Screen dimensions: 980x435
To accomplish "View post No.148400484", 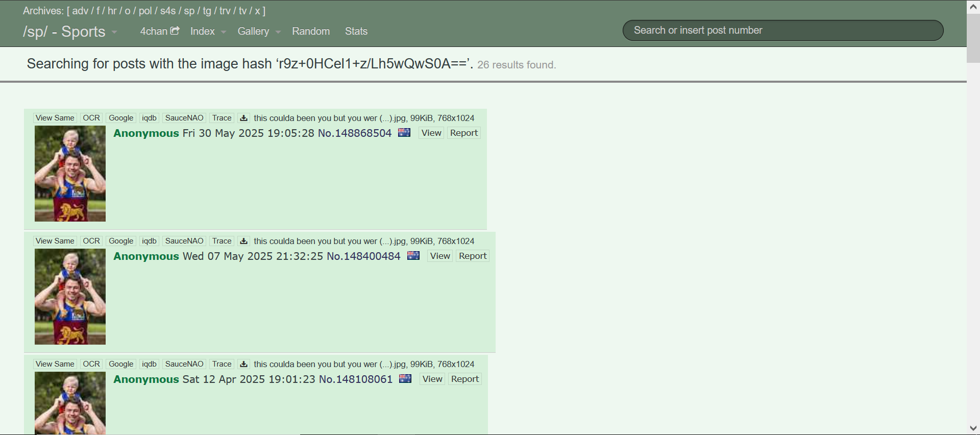I will click(440, 256).
